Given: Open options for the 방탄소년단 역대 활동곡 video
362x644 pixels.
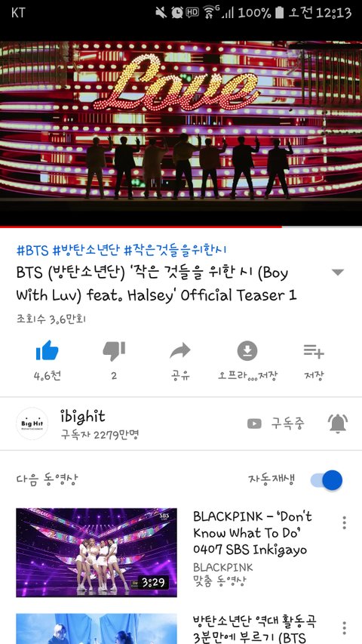Looking at the screenshot, I should coord(344,628).
